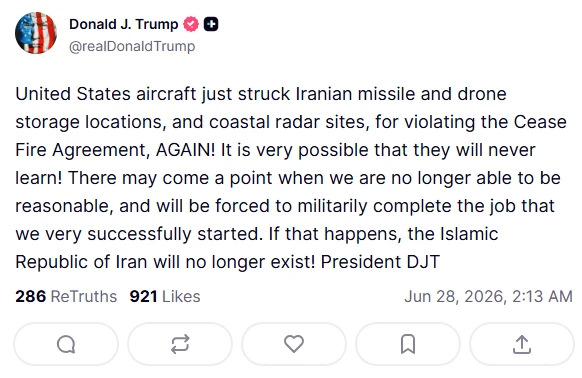Open the post body text to expand thread
This screenshot has height=378, width=582.
[x=291, y=178]
